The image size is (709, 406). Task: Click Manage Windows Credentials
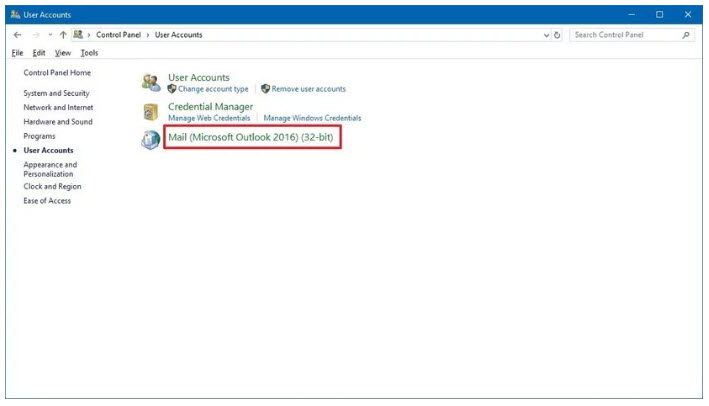tap(312, 118)
